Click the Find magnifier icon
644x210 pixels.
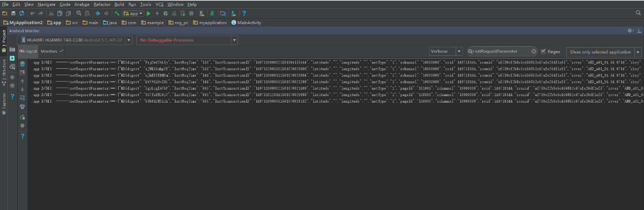pyautogui.click(x=78, y=13)
